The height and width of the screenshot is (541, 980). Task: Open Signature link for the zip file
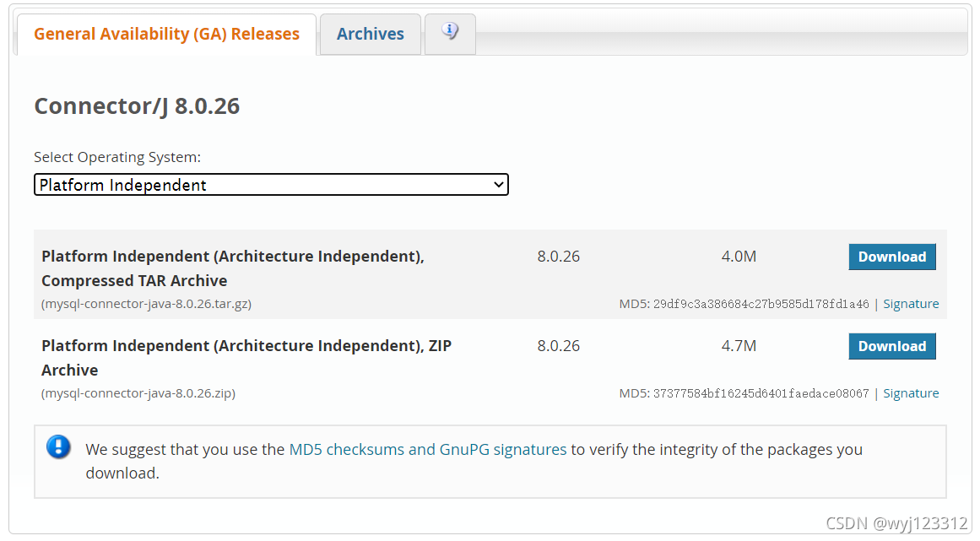pos(911,393)
